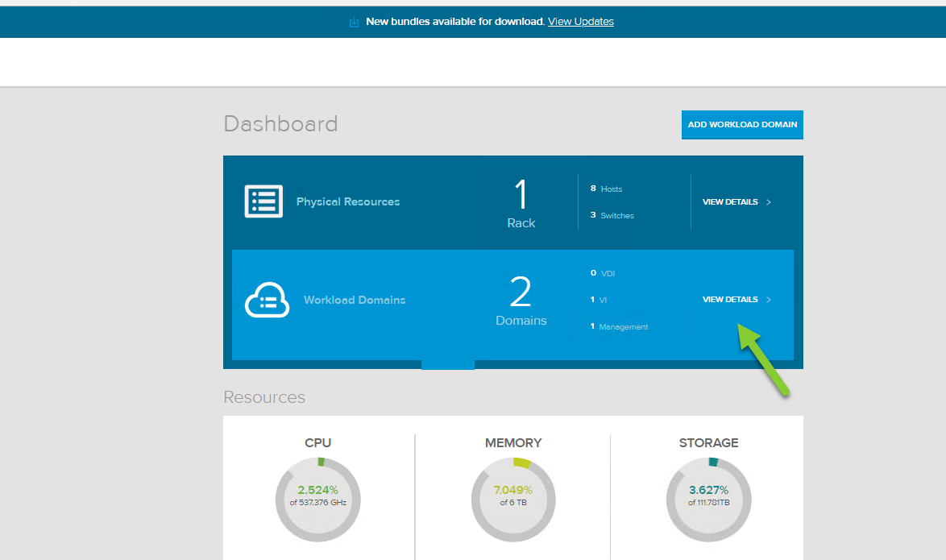Select the Storage usage donut chart
The height and width of the screenshot is (560, 946).
point(708,499)
